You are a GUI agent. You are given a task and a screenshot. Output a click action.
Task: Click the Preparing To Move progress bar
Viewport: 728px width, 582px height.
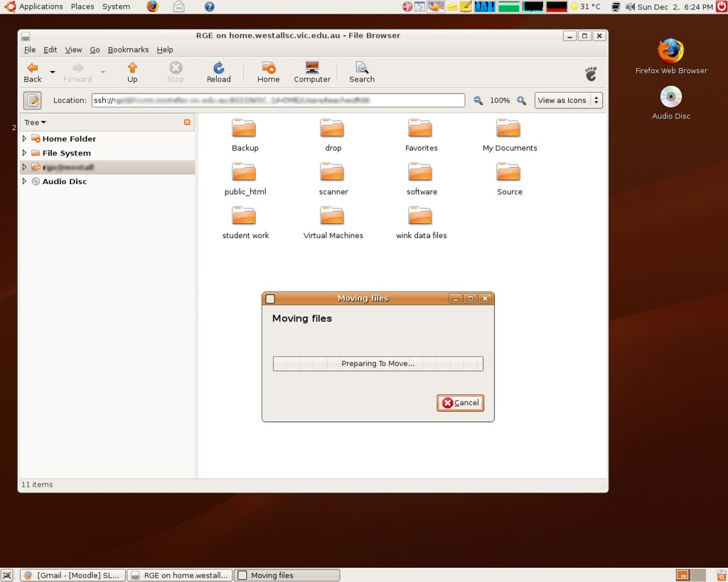click(378, 363)
